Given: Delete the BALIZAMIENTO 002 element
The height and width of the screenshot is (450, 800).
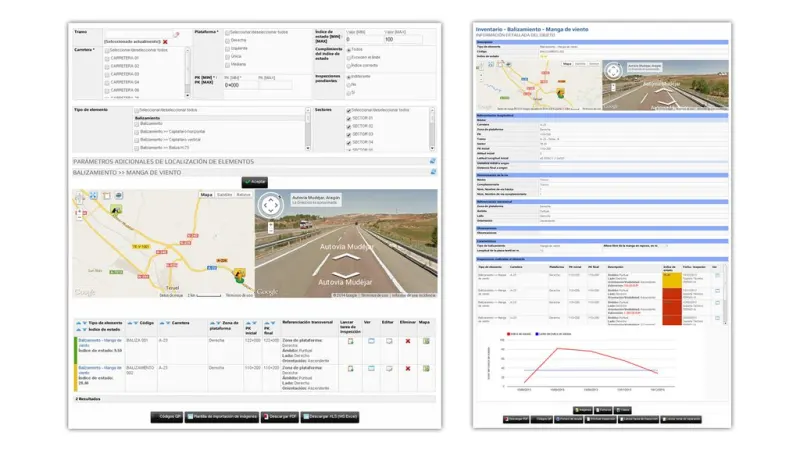Looking at the screenshot, I should pyautogui.click(x=408, y=368).
